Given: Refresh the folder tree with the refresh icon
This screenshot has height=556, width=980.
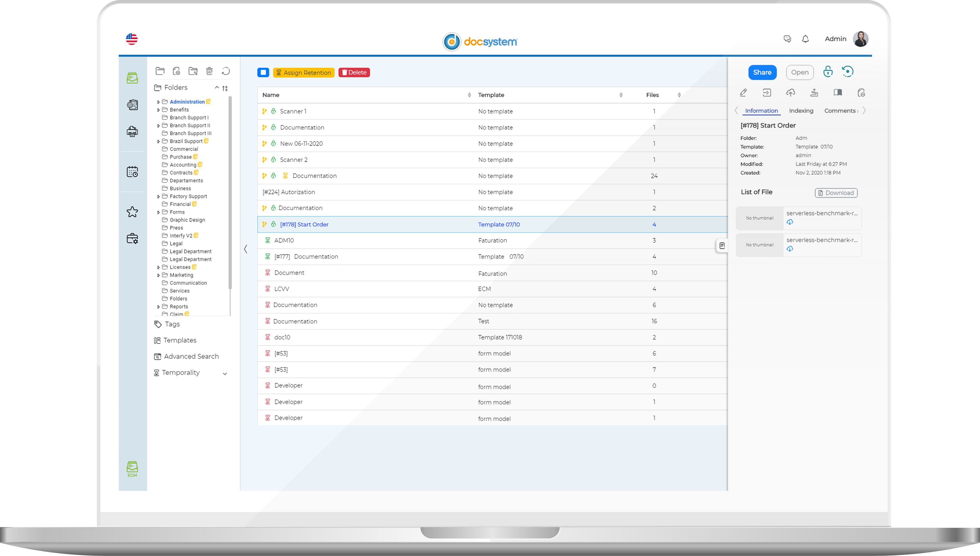Looking at the screenshot, I should point(225,71).
